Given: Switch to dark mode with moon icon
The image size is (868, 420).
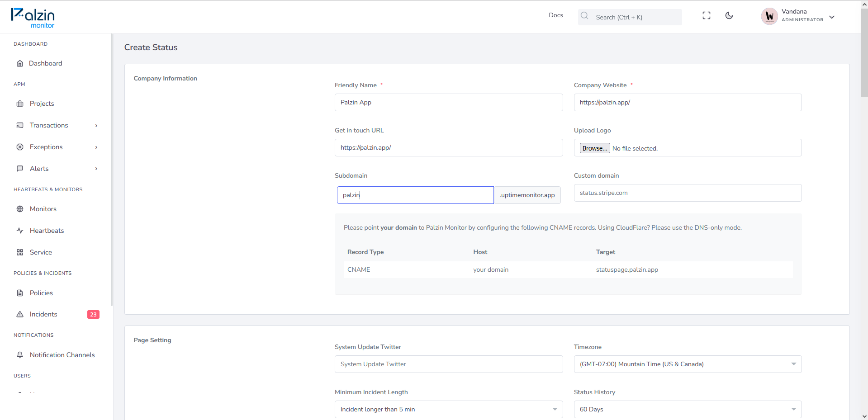Looking at the screenshot, I should (729, 16).
